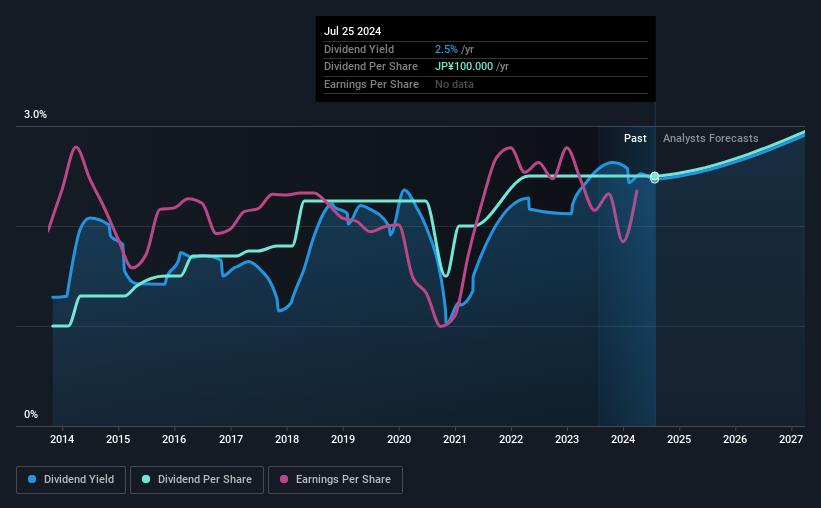Click the tooltip Dividend Yield row label

[359, 49]
